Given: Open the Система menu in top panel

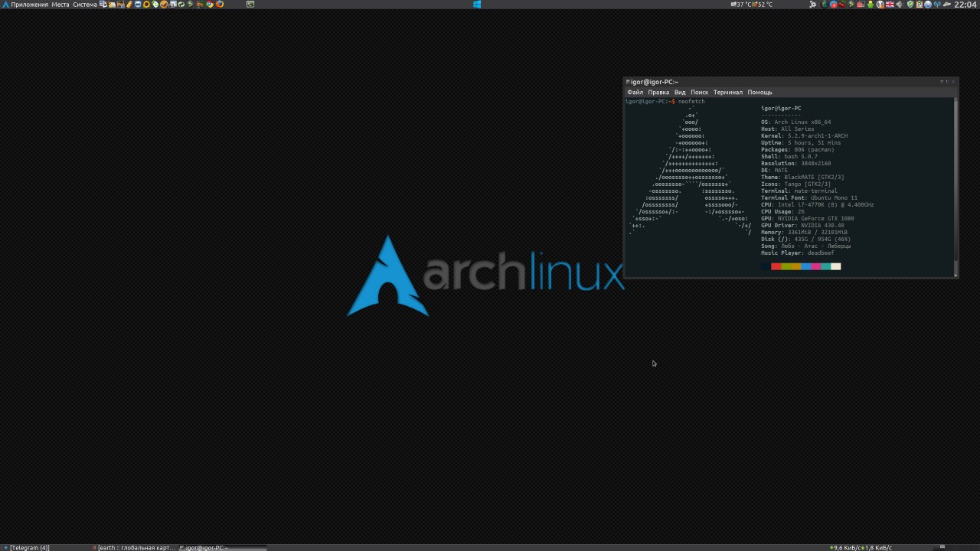Looking at the screenshot, I should 85,5.
